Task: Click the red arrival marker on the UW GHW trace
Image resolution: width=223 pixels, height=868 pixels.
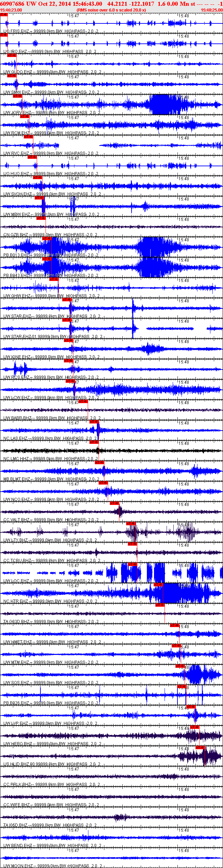Action: click(x=54, y=279)
